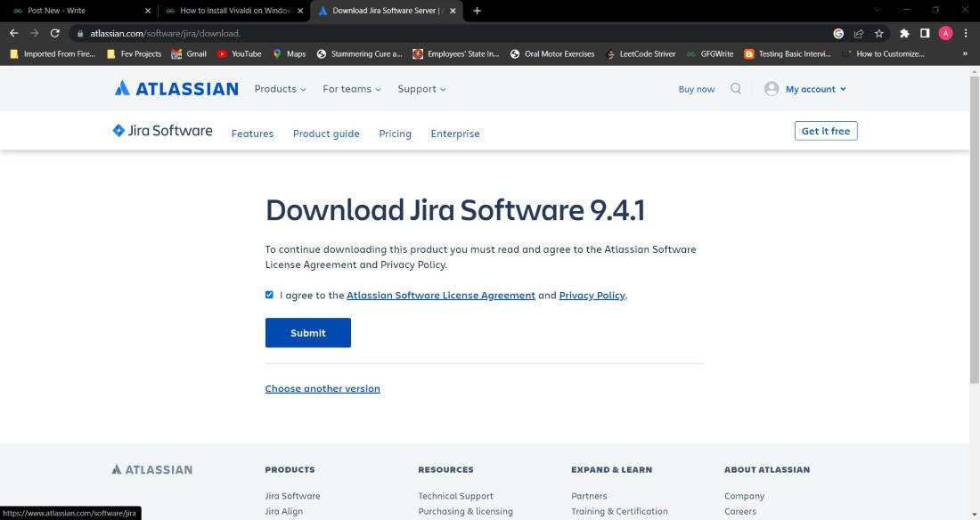Open the search magnifying glass icon
Image resolution: width=980 pixels, height=520 pixels.
coord(736,88)
